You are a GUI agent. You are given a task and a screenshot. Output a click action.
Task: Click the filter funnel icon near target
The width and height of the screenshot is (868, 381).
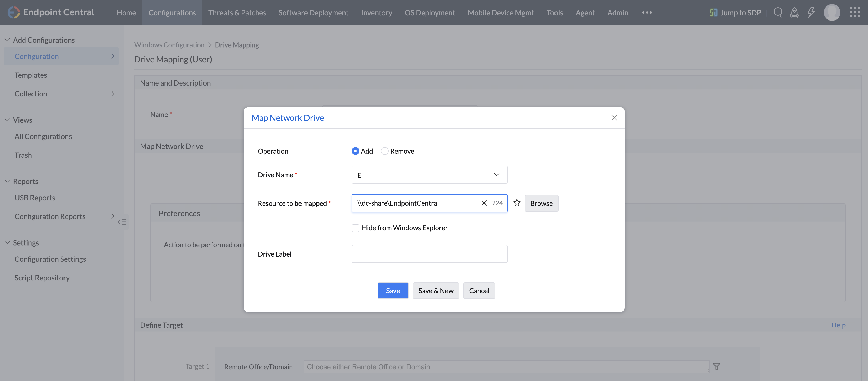tap(716, 366)
